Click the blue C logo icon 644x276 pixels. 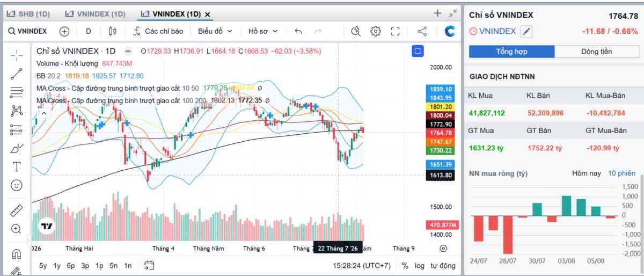tap(450, 31)
